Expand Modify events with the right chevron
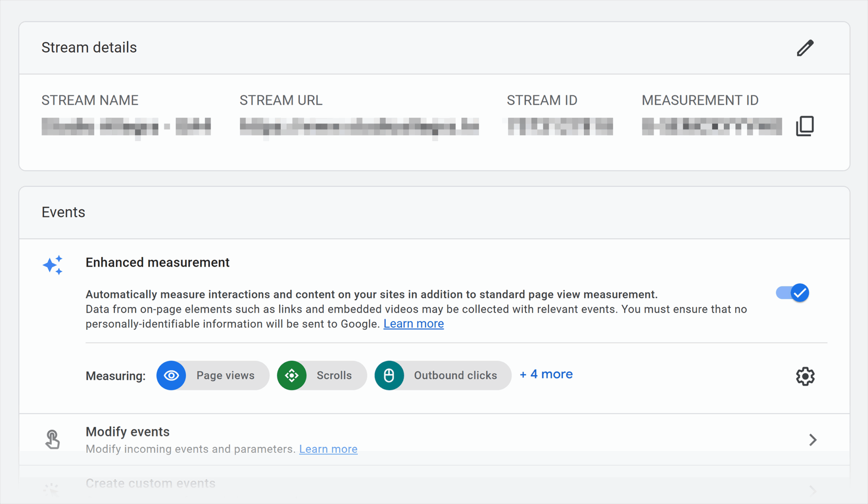The height and width of the screenshot is (504, 868). (812, 440)
